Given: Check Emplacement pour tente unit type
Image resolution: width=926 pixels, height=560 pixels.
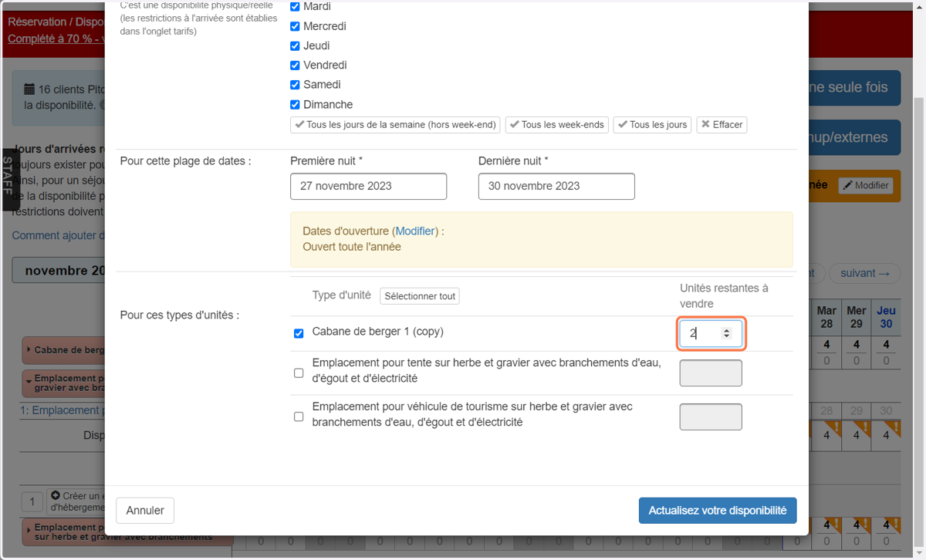Looking at the screenshot, I should pyautogui.click(x=299, y=373).
